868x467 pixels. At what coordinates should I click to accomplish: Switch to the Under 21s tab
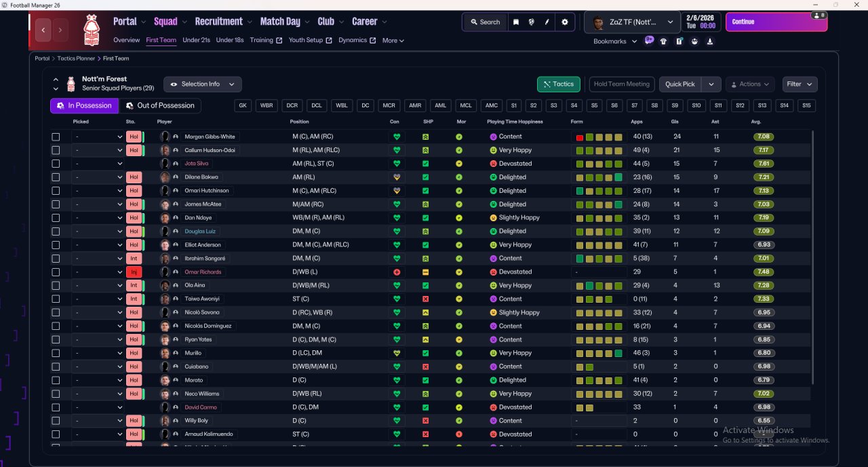click(x=196, y=40)
